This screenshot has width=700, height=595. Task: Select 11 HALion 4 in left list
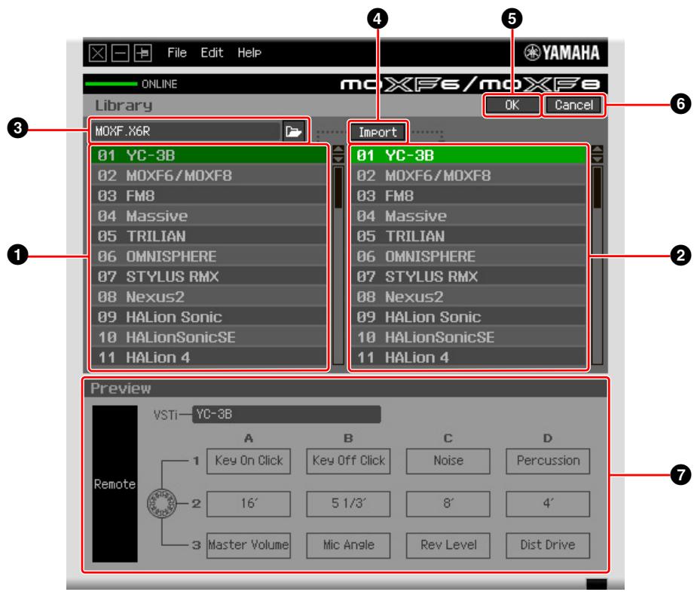[209, 357]
